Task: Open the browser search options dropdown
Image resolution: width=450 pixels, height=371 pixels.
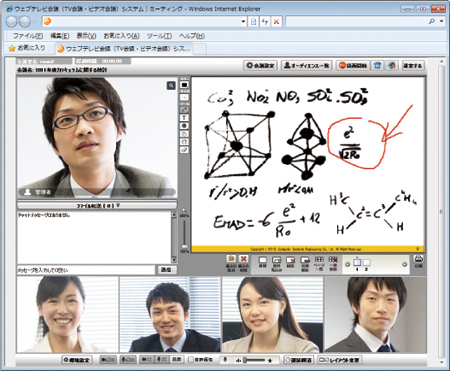Action: [x=442, y=21]
